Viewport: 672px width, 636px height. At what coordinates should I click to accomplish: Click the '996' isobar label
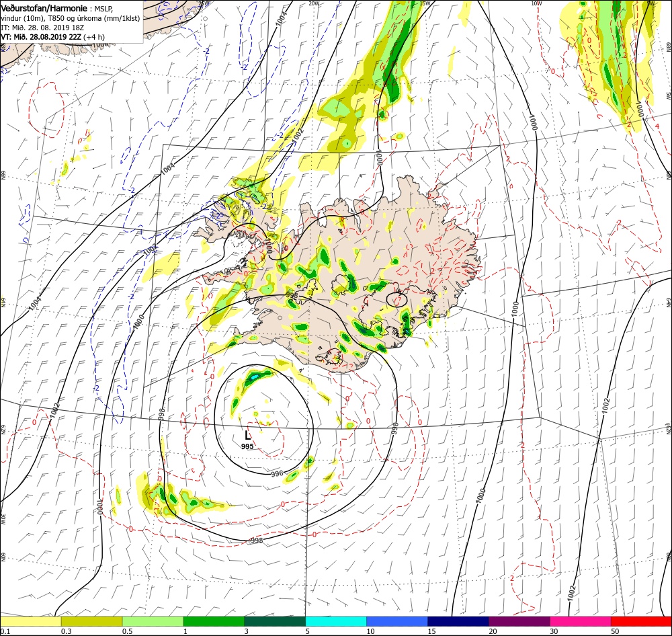[278, 473]
